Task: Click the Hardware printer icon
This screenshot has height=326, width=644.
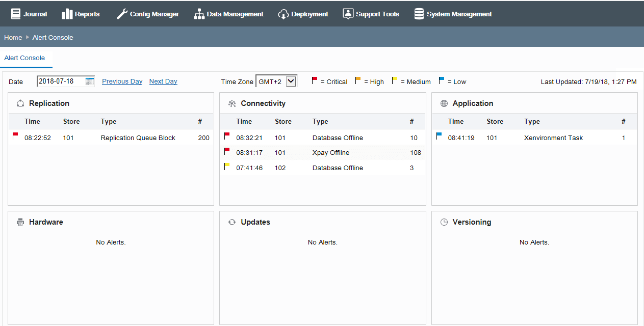Action: pyautogui.click(x=19, y=222)
